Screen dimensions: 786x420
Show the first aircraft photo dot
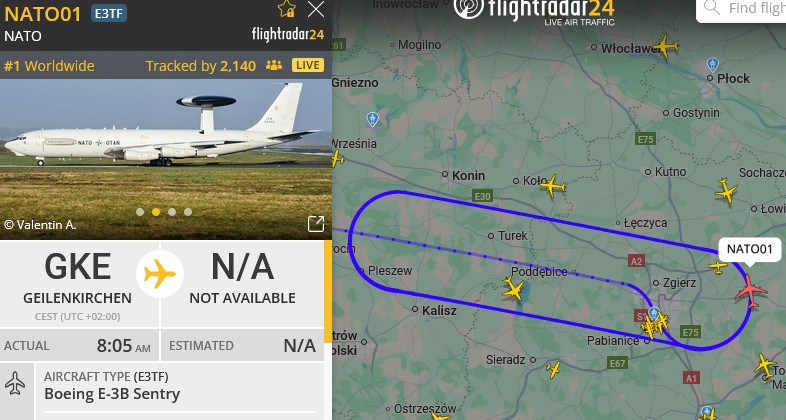tap(140, 212)
